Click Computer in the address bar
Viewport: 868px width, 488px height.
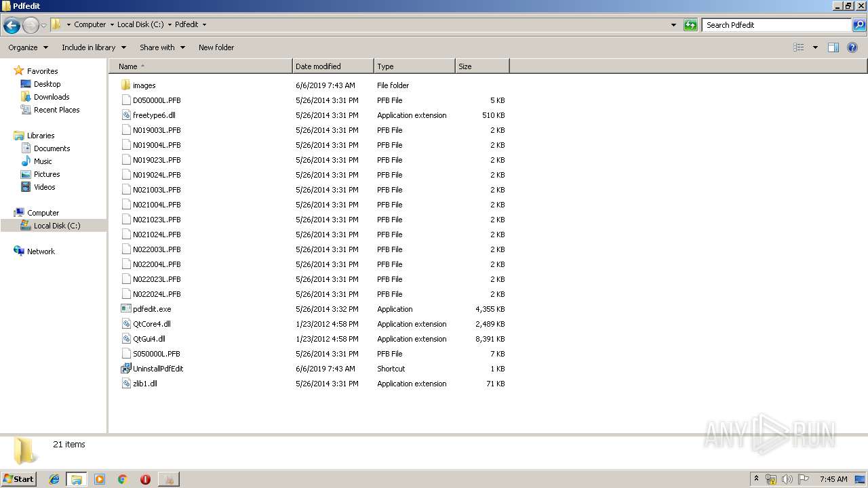coord(90,25)
